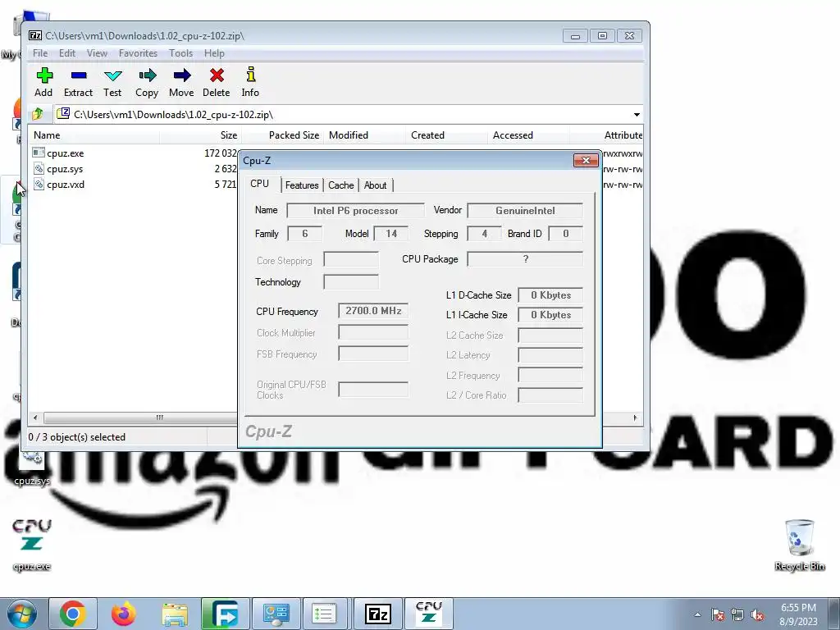Open the Help menu in 7-Zip
Image resolution: width=840 pixels, height=630 pixels.
(x=214, y=53)
